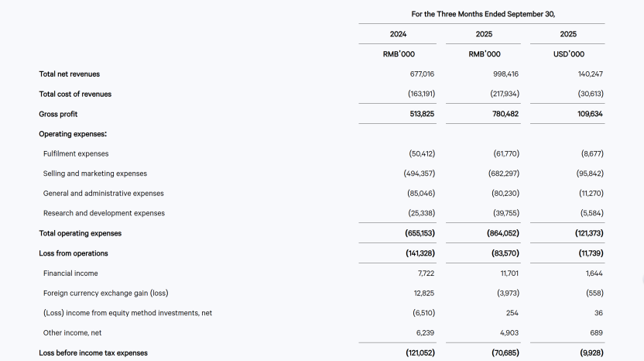This screenshot has height=361, width=644.
Task: Click the 'Total net revenues' row label
Action: pos(70,74)
